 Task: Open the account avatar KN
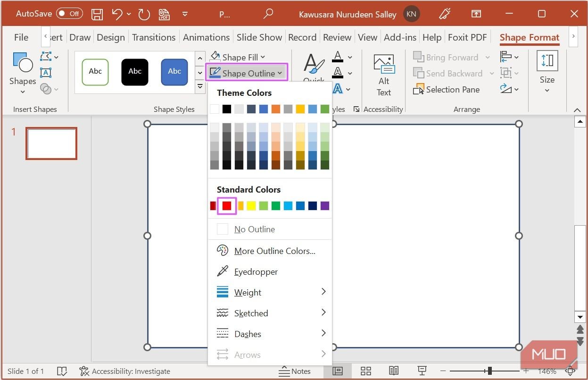(x=411, y=14)
